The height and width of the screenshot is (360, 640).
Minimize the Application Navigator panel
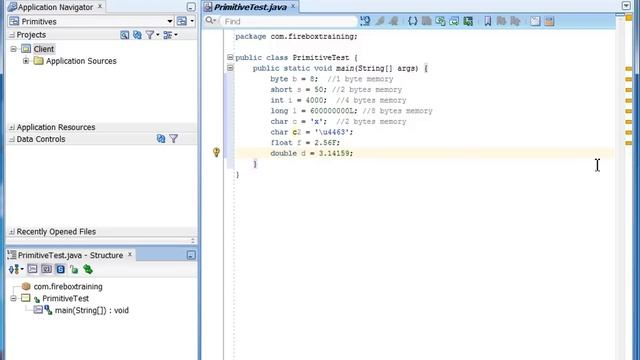click(x=191, y=7)
